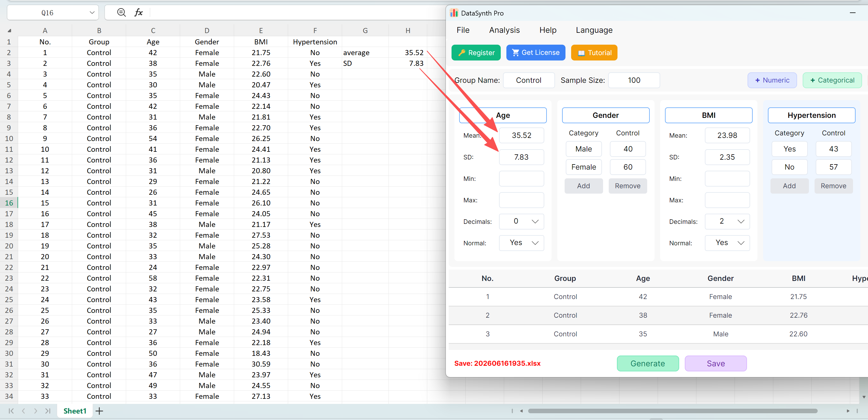Click the zoom magnifier icon in formula bar
The image size is (868, 420).
(x=121, y=13)
